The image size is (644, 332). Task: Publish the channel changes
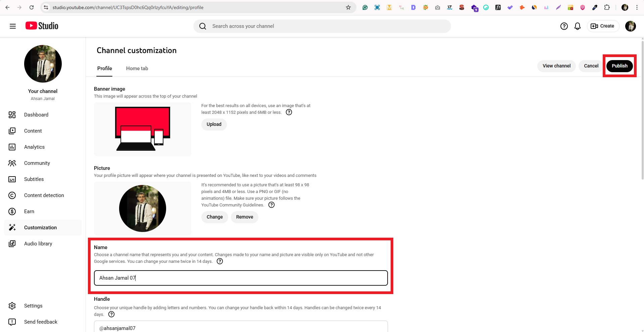click(x=619, y=66)
